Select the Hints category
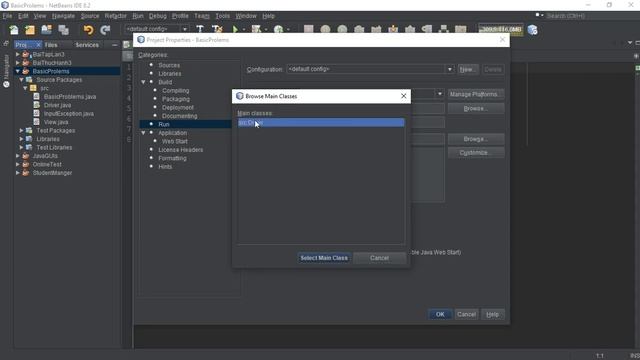640x360 pixels. point(165,167)
